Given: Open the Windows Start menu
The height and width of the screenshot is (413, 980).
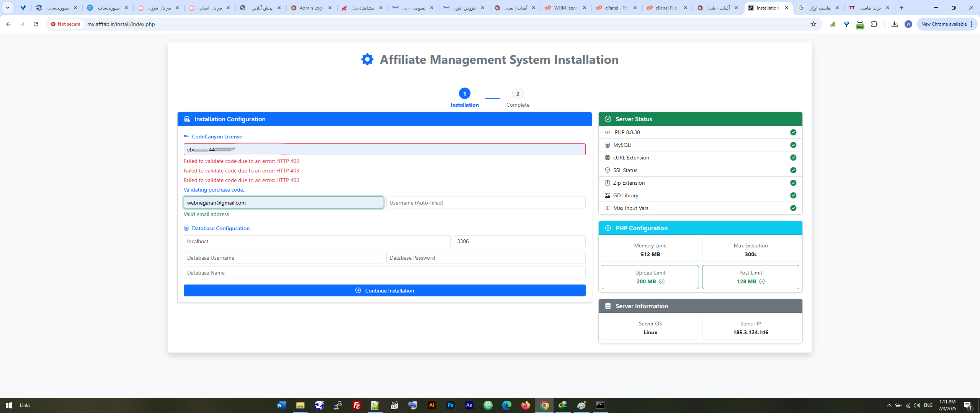Looking at the screenshot, I should (x=9, y=405).
